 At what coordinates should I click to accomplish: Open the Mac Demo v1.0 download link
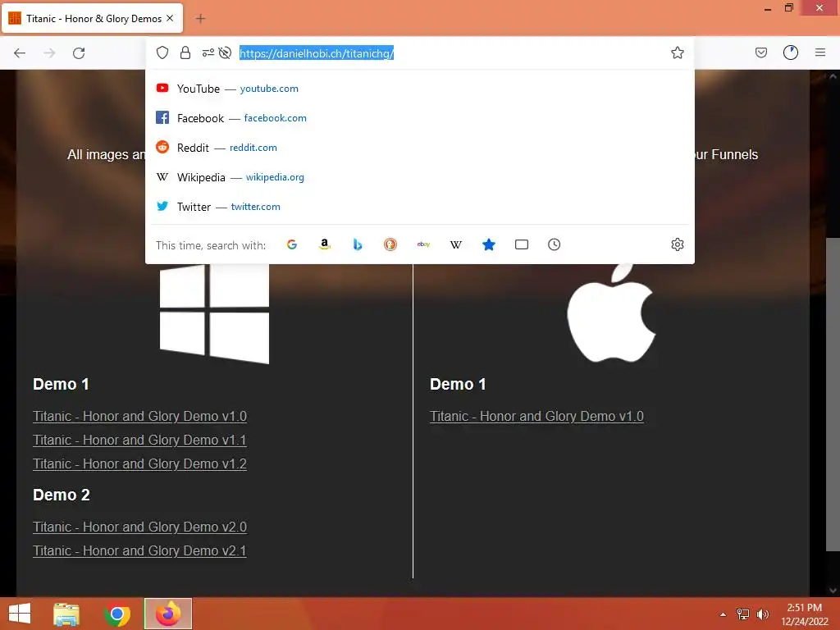tap(536, 416)
